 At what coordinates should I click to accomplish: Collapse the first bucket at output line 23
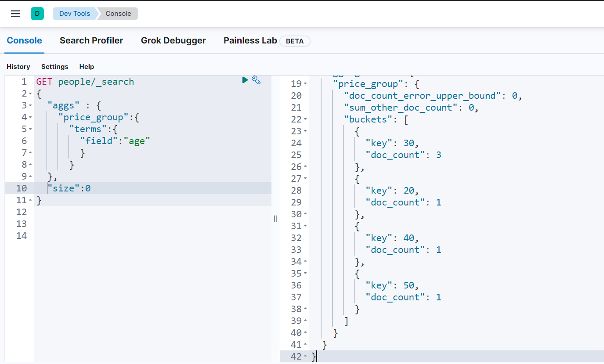click(305, 131)
